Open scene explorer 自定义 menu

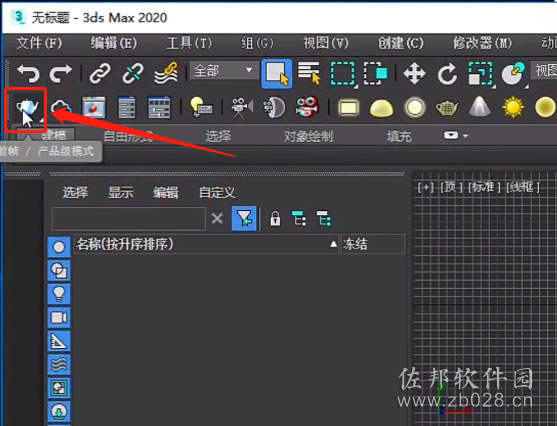coord(217,193)
